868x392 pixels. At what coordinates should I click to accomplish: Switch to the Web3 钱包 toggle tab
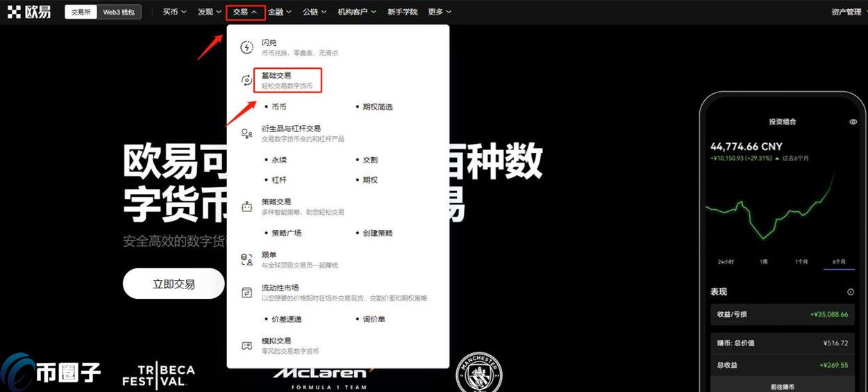[x=119, y=12]
